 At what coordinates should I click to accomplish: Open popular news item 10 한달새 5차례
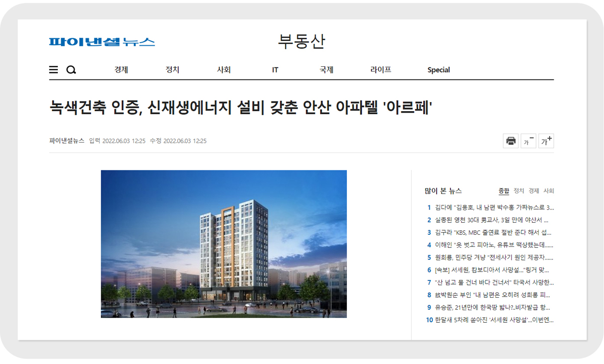(x=490, y=320)
